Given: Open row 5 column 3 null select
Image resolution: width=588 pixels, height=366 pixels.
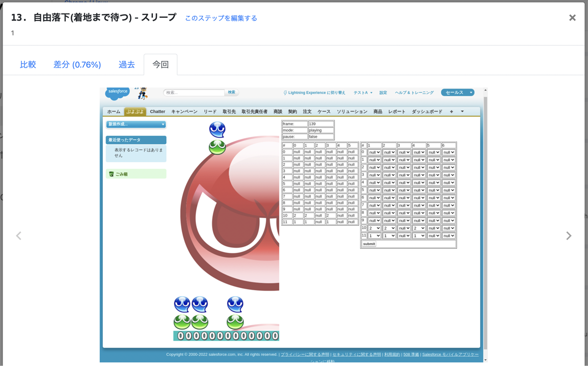Looking at the screenshot, I should (x=404, y=190).
